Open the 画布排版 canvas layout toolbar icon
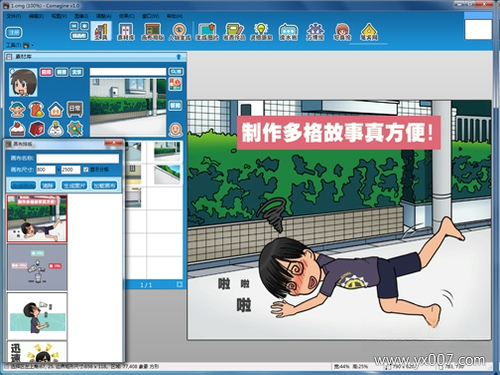 (152, 31)
